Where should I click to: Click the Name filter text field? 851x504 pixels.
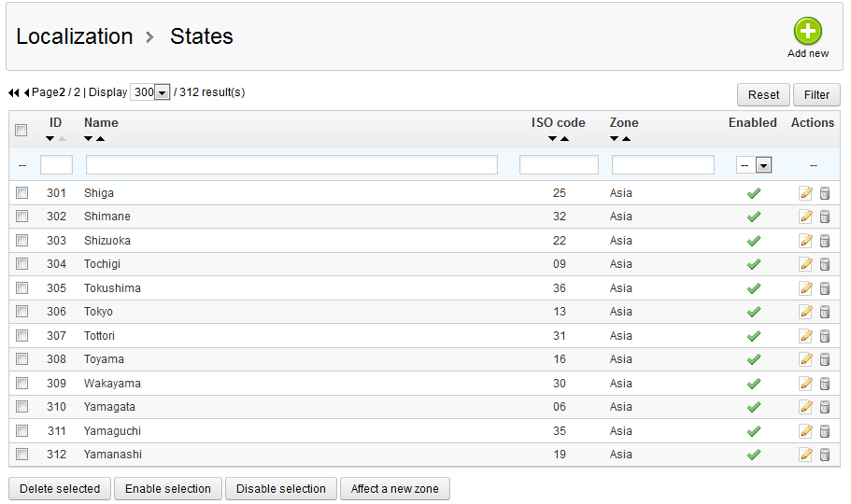pyautogui.click(x=291, y=165)
